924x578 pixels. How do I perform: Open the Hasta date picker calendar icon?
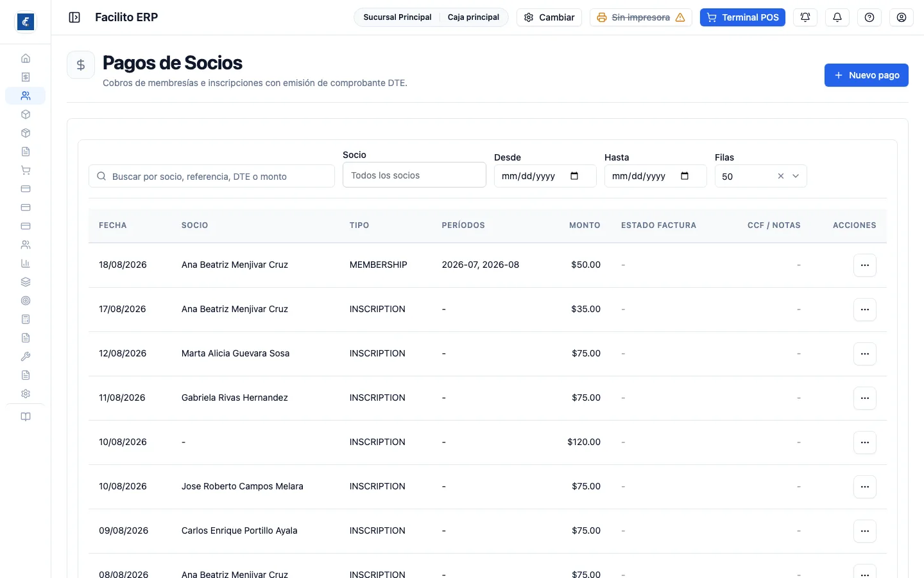click(x=685, y=176)
